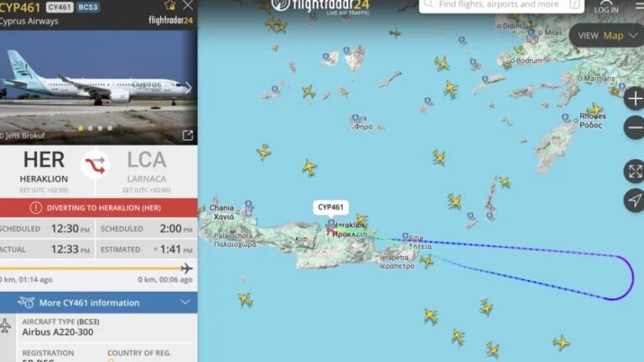Screen dimensions: 644x362
Task: Zoom out on the map
Action: (x=635, y=127)
